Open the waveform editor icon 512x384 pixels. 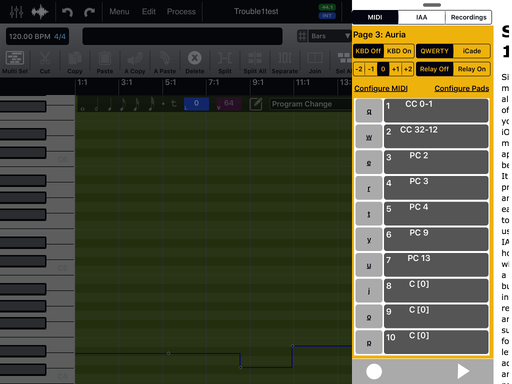pyautogui.click(x=40, y=12)
